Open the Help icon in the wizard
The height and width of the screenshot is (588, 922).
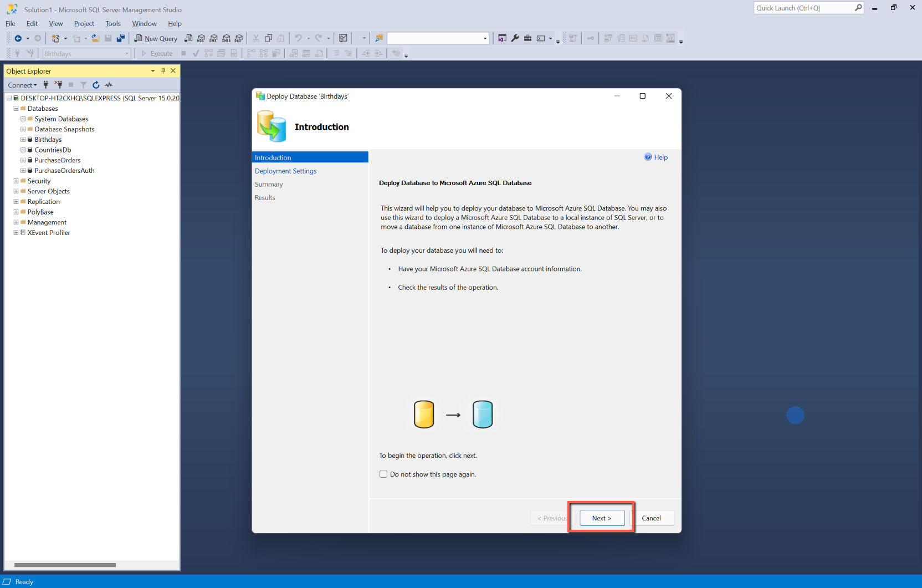click(648, 157)
